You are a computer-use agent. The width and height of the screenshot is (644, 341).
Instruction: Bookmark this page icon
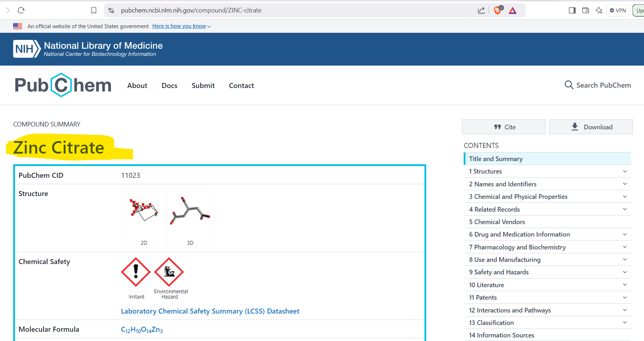(94, 10)
